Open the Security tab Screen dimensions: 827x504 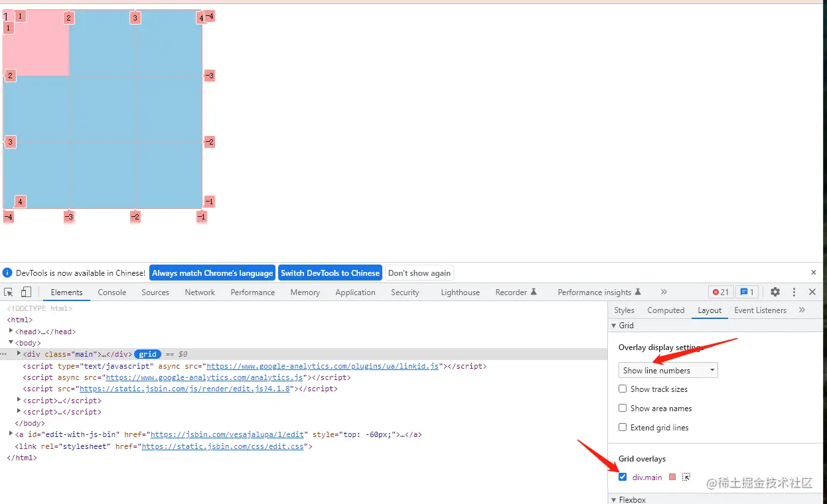click(x=405, y=292)
